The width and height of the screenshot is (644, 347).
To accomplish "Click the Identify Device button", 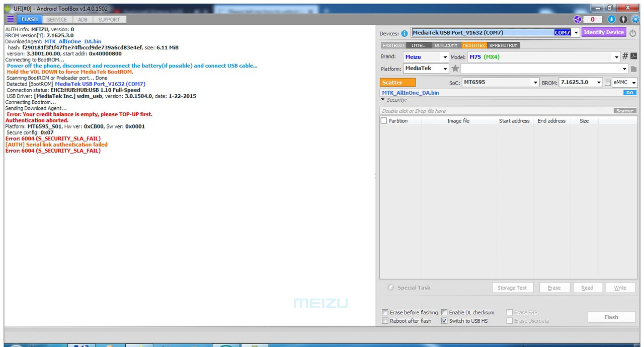I will point(604,32).
